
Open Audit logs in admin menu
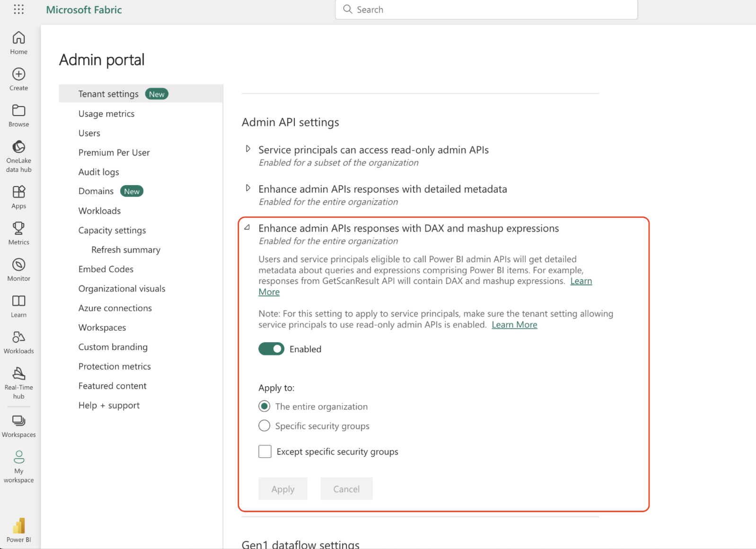[98, 172]
